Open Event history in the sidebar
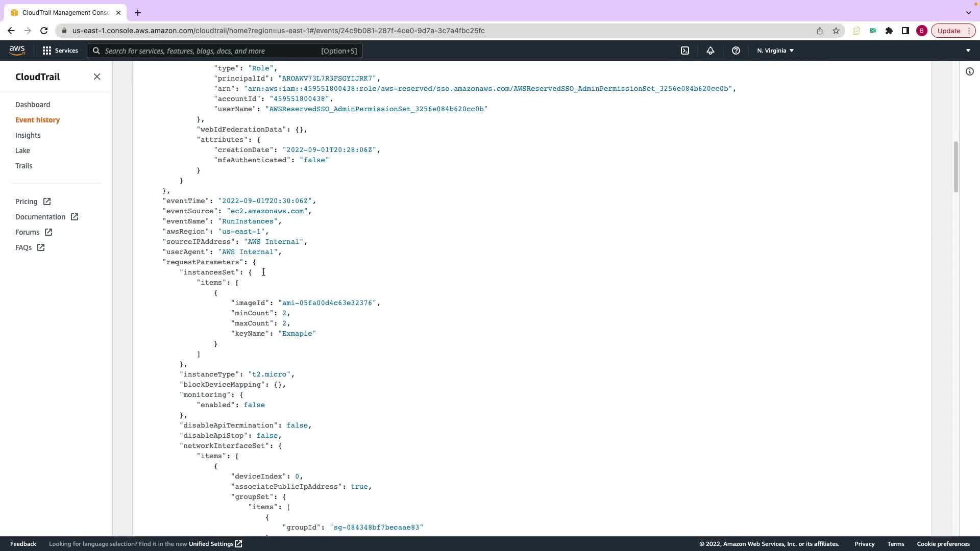Viewport: 980px width, 551px height. pyautogui.click(x=37, y=120)
